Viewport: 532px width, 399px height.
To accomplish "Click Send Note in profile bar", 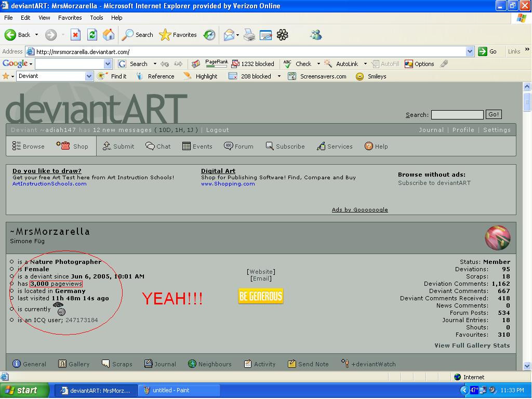I will [x=308, y=364].
